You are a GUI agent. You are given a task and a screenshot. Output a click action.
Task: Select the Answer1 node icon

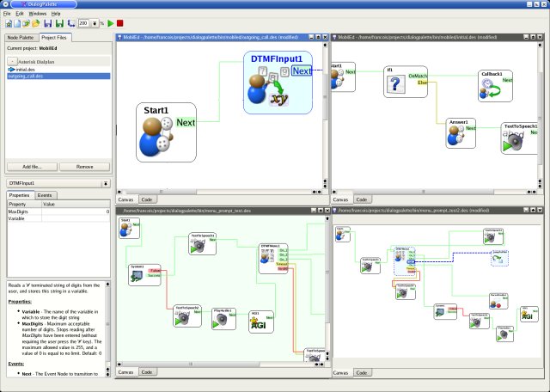point(456,136)
